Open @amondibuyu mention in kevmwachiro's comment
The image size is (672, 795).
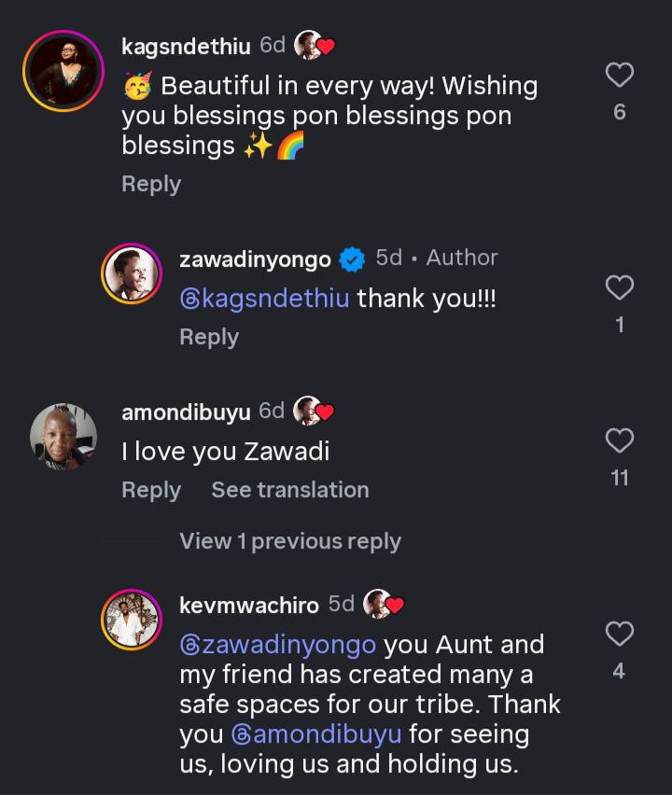tap(316, 734)
